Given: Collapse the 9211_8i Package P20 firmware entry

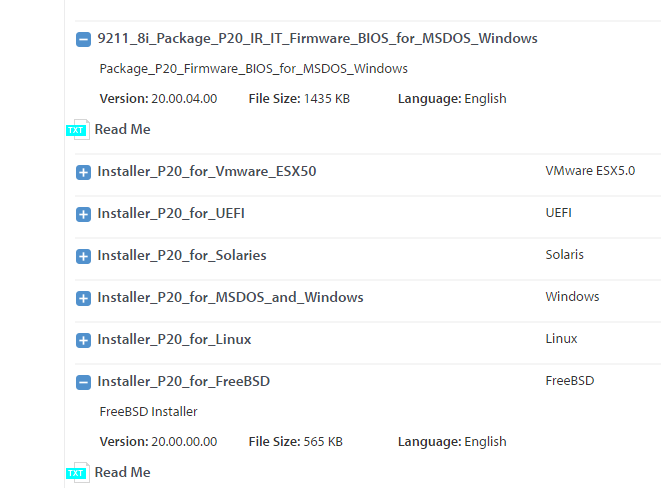Looking at the screenshot, I should click(x=83, y=40).
